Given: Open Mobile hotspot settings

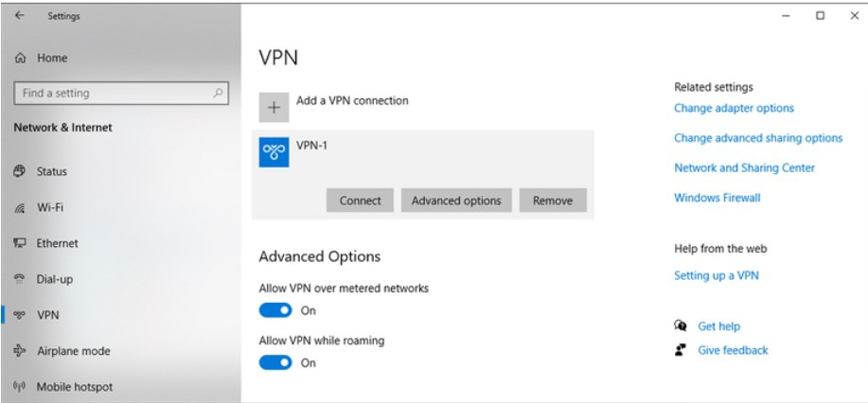Looking at the screenshot, I should point(74,387).
